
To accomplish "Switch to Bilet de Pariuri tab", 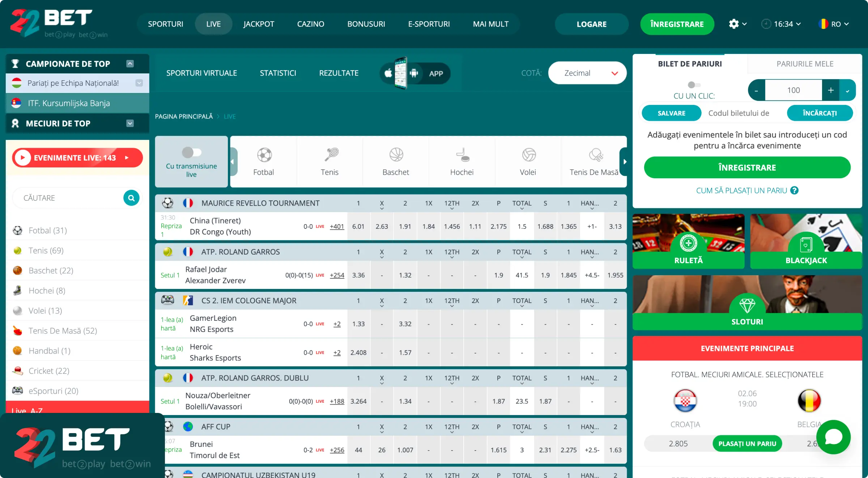I will [x=690, y=64].
